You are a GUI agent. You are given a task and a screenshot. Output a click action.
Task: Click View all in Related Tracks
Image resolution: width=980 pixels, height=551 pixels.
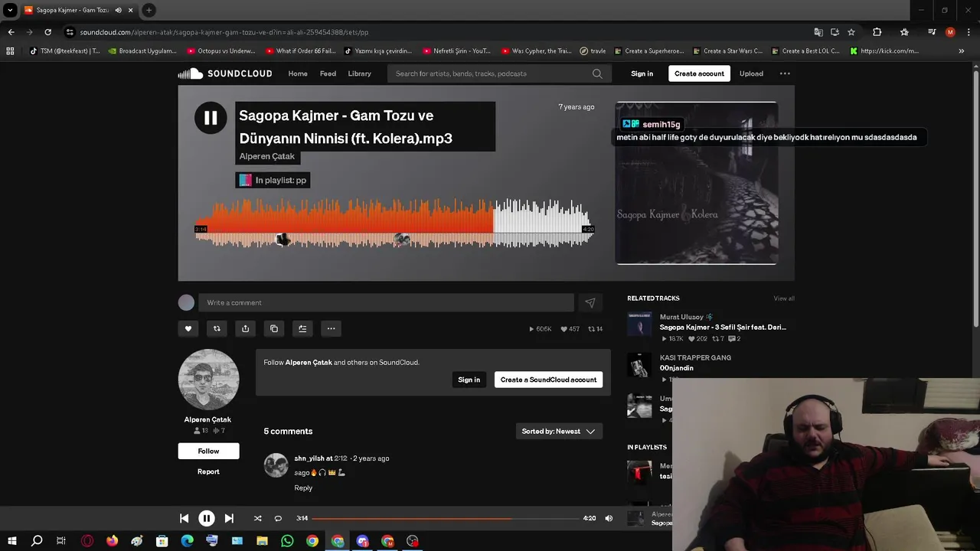point(784,298)
